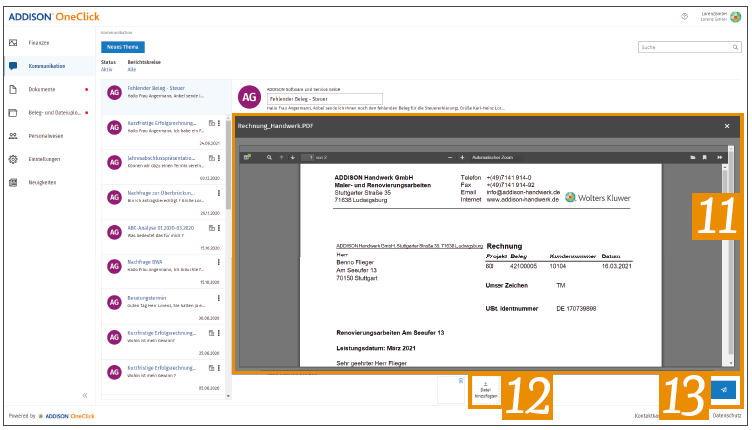Open the Dokumente sidebar section

pyautogui.click(x=42, y=89)
